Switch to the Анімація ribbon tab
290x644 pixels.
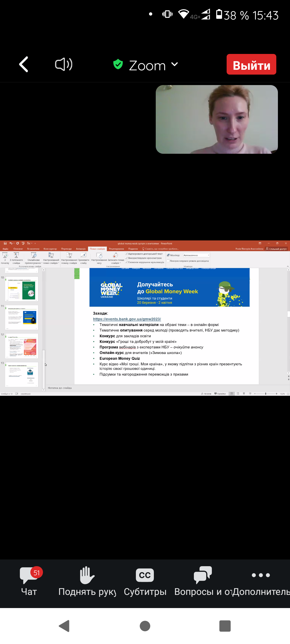tap(81, 249)
